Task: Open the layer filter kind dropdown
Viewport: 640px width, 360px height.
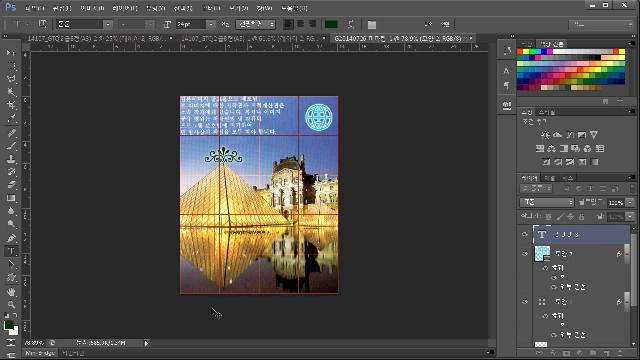Action: tap(536, 189)
